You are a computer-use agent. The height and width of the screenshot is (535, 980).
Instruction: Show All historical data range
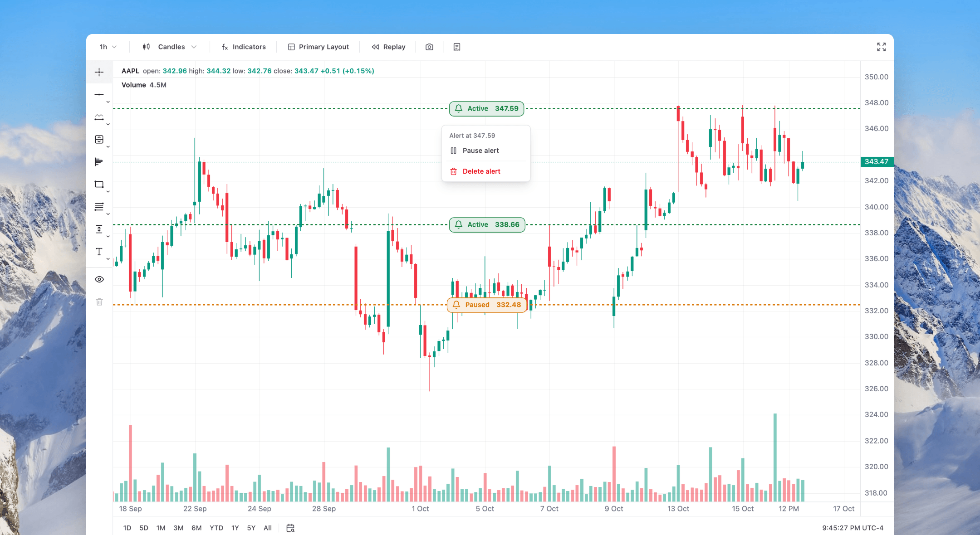point(268,528)
